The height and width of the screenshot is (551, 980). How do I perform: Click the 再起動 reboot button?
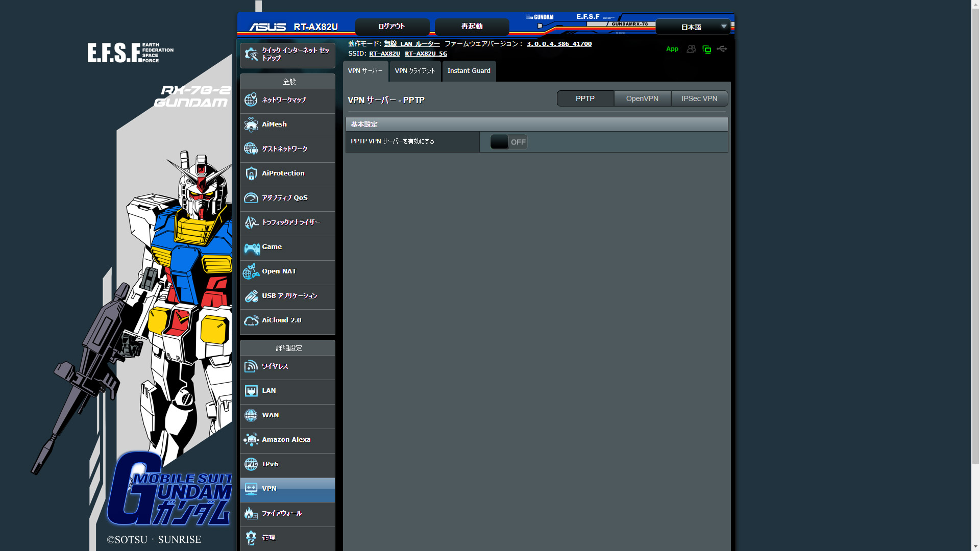pyautogui.click(x=472, y=27)
